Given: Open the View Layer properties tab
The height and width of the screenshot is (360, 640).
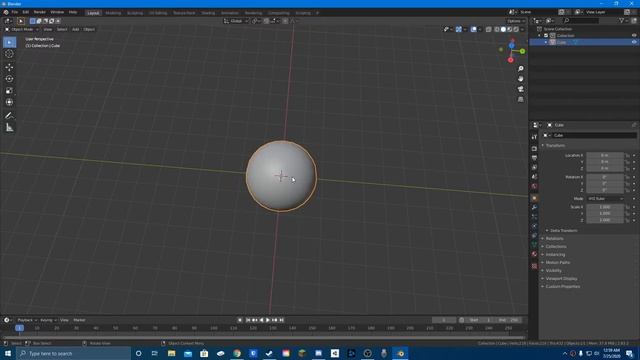Looking at the screenshot, I should tap(534, 167).
